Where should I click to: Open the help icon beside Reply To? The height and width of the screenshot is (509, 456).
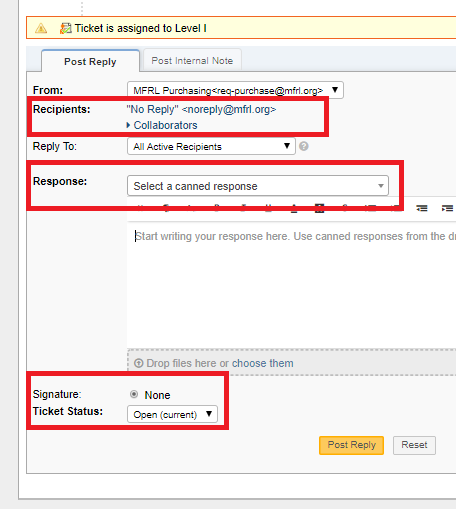pos(304,146)
